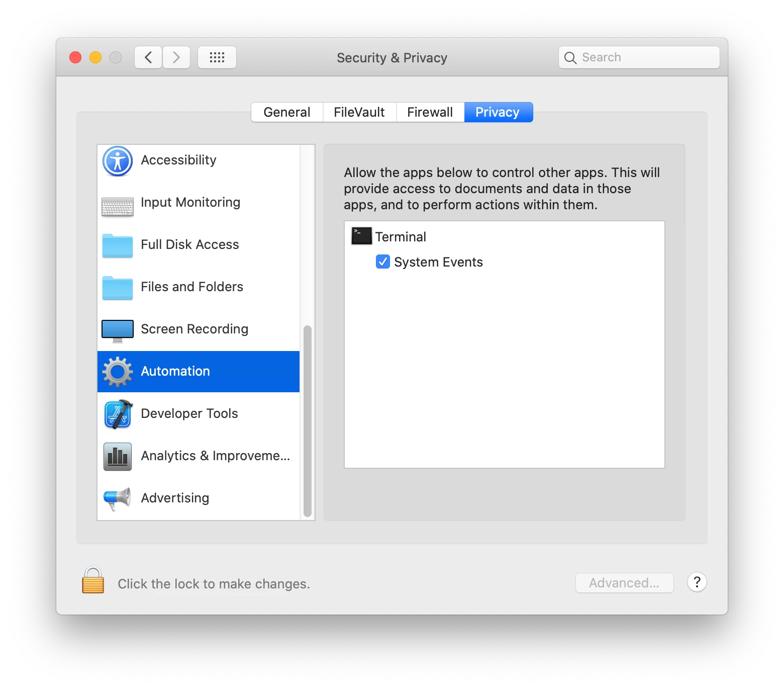Viewport: 784px width, 689px height.
Task: Select Full Disk Access category
Action: click(199, 245)
